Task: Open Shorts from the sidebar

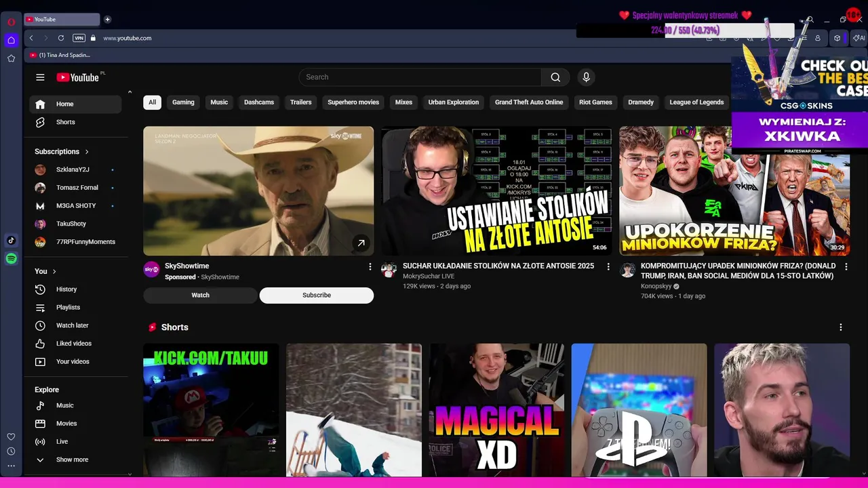Action: click(75, 122)
